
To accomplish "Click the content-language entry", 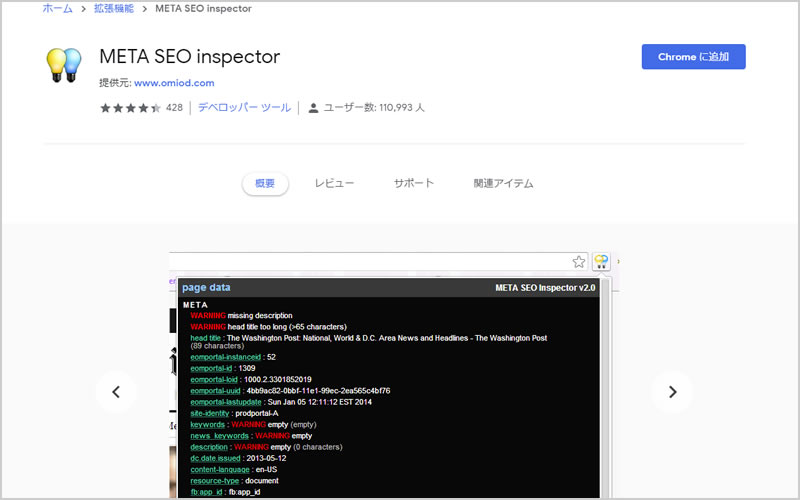I will pos(234,469).
